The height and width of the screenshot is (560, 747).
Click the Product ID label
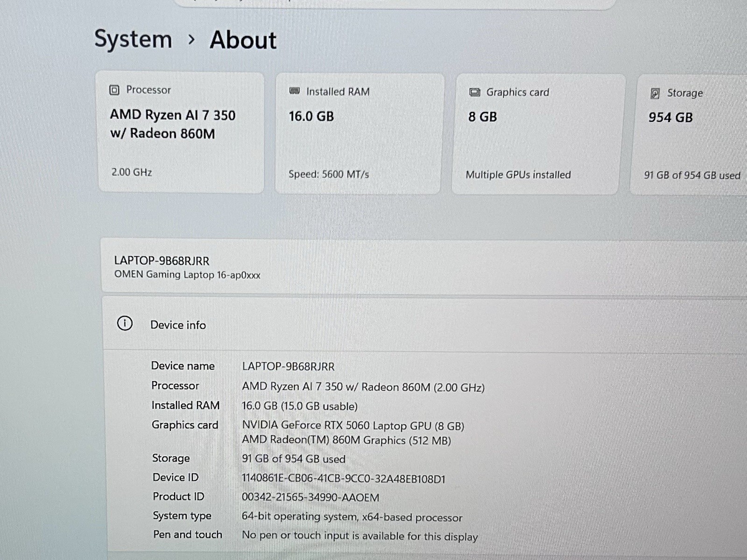coord(178,497)
